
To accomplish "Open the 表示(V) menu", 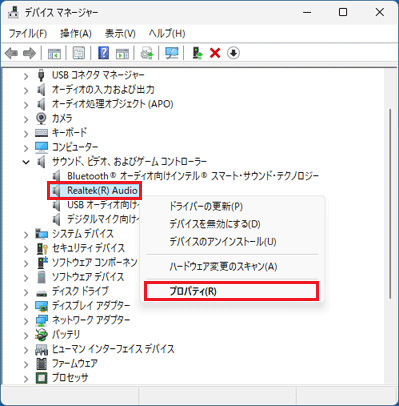I will click(x=120, y=34).
